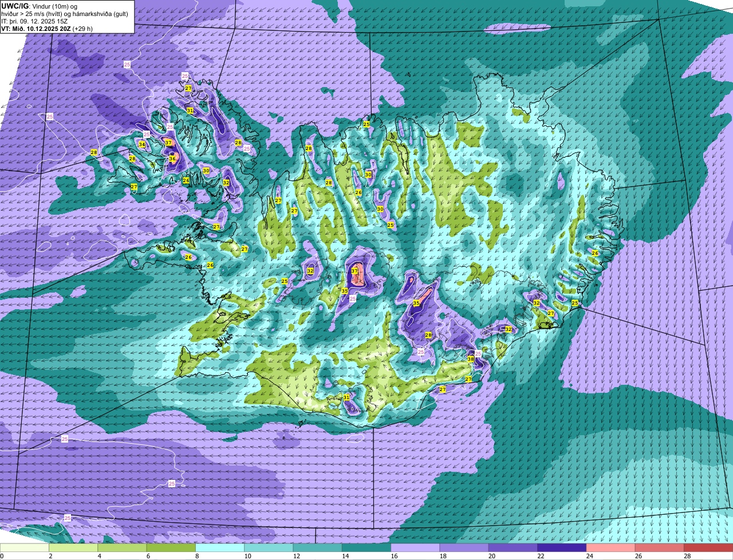The width and height of the screenshot is (733, 560).
Task: Click the yellow gust label reading 38
Action: pyautogui.click(x=471, y=359)
